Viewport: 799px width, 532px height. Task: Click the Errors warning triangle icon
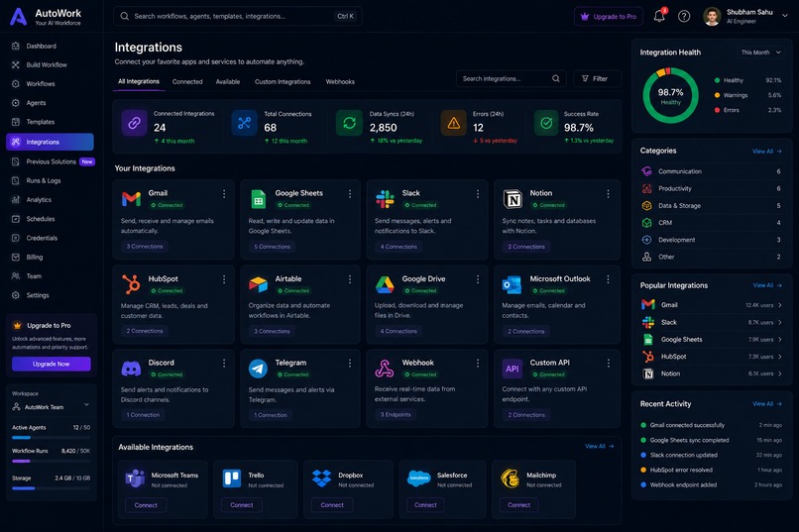453,123
